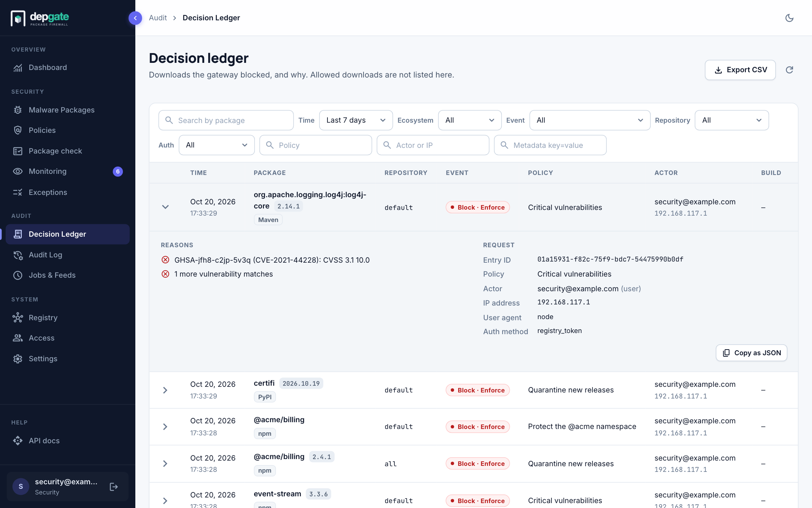Viewport: 812px width, 508px height.
Task: Open Access management
Action: tap(68, 338)
